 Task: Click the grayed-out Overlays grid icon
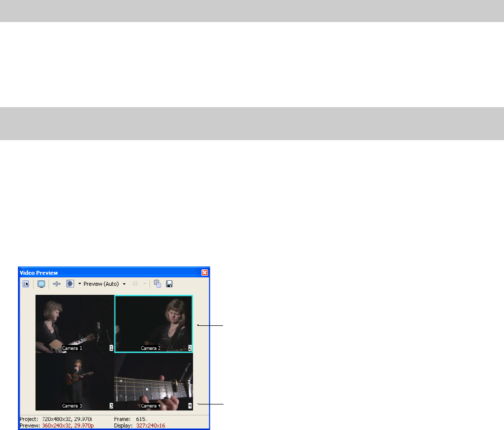click(135, 284)
